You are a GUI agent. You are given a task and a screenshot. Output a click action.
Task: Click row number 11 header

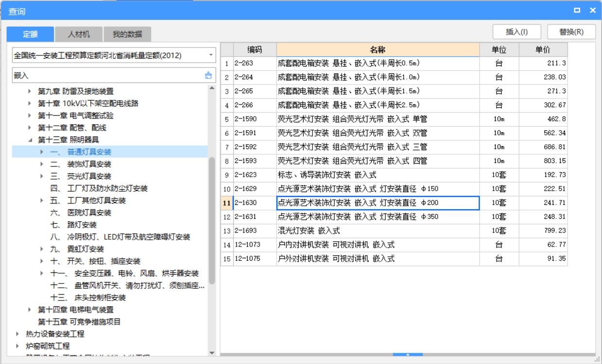pyautogui.click(x=227, y=203)
